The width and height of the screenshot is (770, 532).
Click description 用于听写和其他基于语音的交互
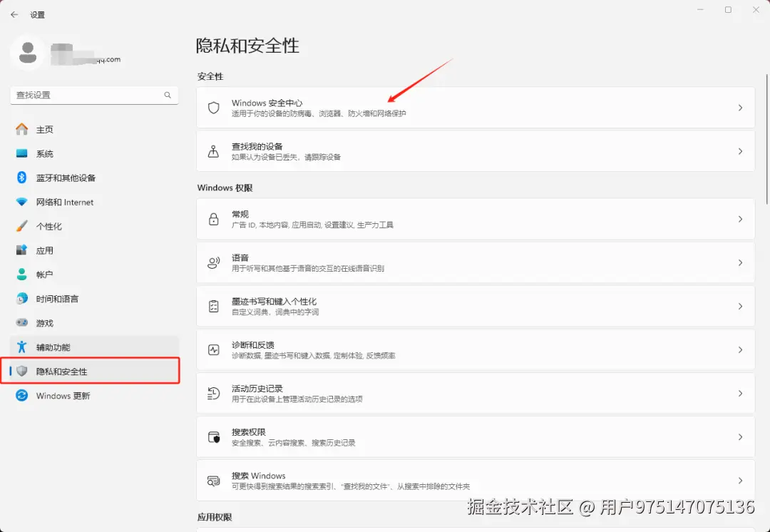[x=308, y=268]
